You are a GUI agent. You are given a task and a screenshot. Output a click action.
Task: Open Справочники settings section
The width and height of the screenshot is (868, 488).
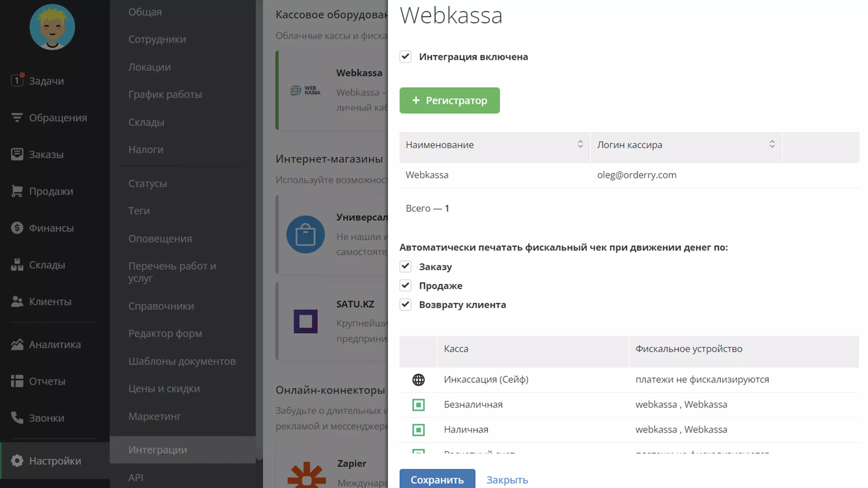[161, 306]
